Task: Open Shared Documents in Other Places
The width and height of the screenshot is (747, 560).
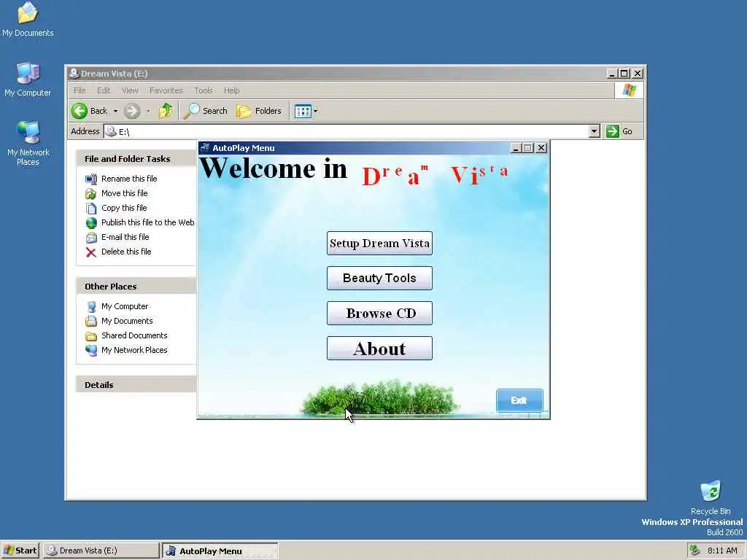Action: point(134,335)
